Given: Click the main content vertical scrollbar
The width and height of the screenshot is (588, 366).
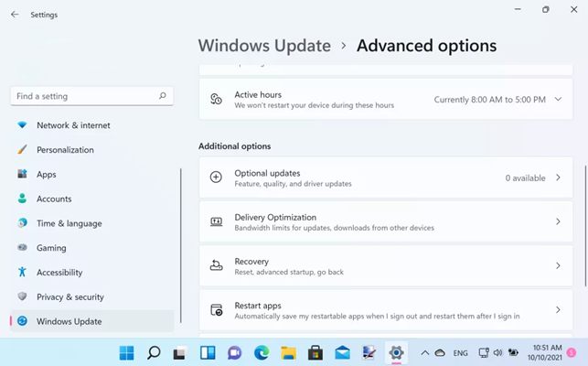Looking at the screenshot, I should pyautogui.click(x=585, y=225).
